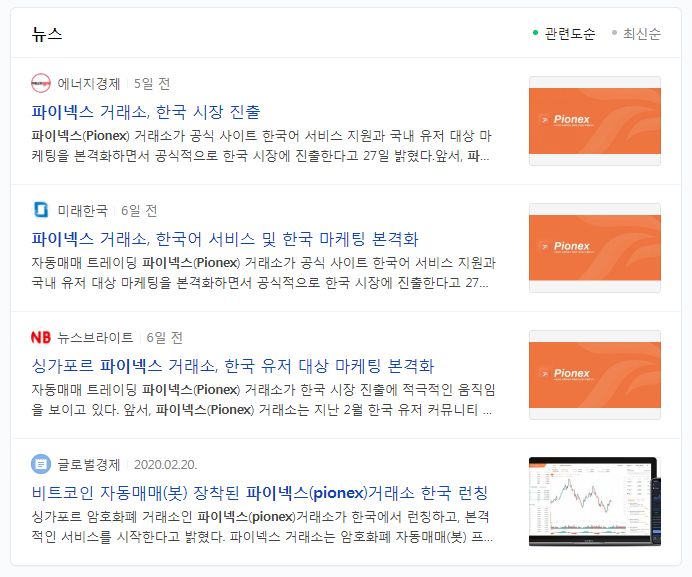This screenshot has height=577, width=692.
Task: Sort news by 관련도순
Action: (564, 34)
